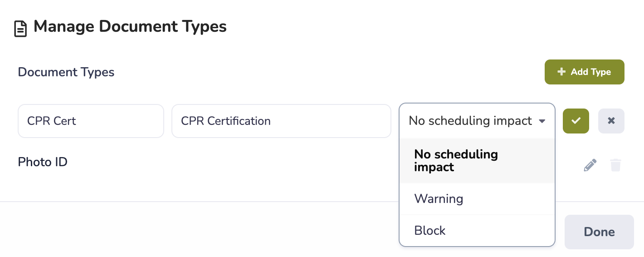Viewport: 644px width, 257px height.
Task: Click the dropdown caret arrow
Action: point(542,121)
